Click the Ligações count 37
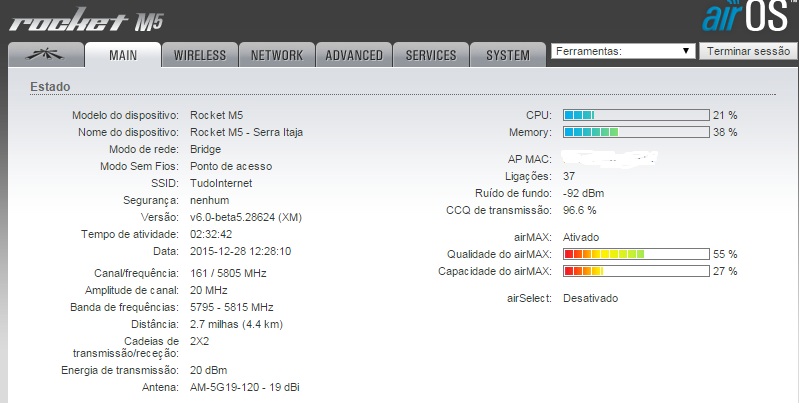The height and width of the screenshot is (412, 799). tap(569, 176)
